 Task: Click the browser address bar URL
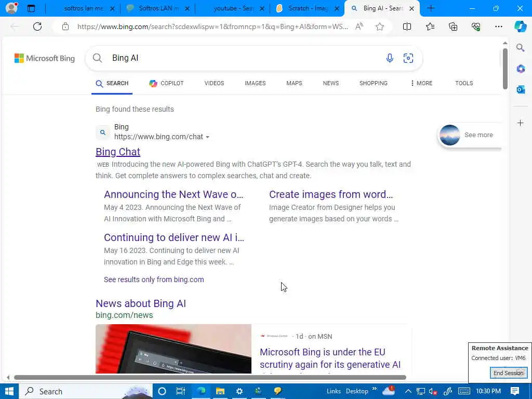click(x=212, y=26)
